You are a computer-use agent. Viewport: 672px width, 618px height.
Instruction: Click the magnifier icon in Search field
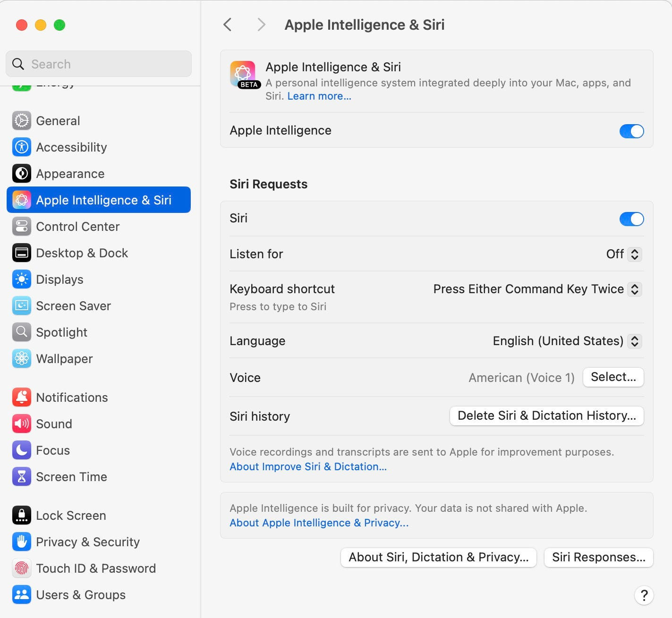click(18, 64)
